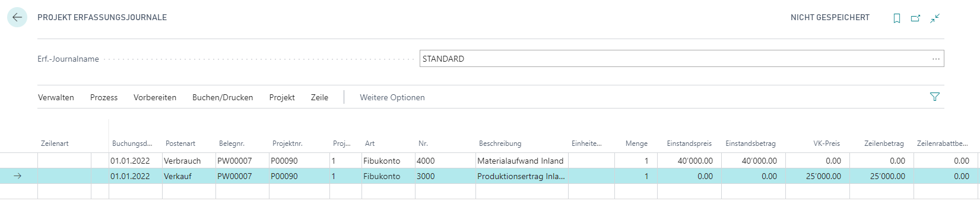Click the Menge column header
This screenshot has width=980, height=220.
tap(636, 144)
